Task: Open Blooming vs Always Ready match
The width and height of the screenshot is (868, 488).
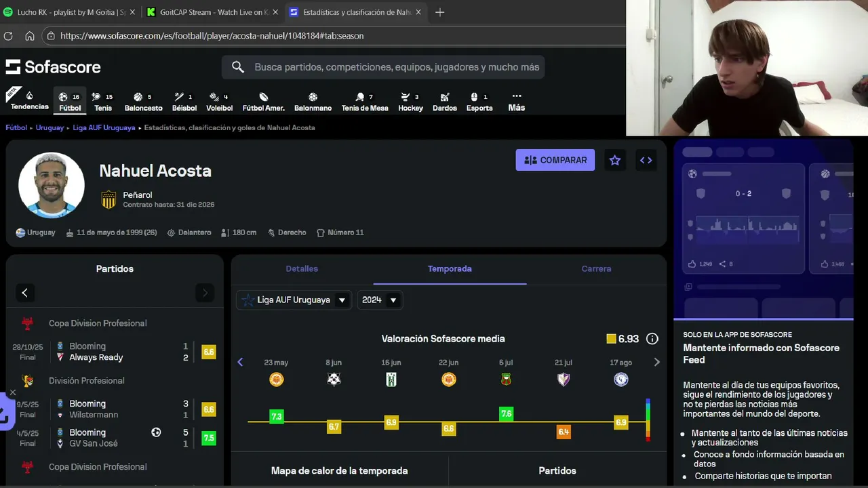Action: coord(114,352)
